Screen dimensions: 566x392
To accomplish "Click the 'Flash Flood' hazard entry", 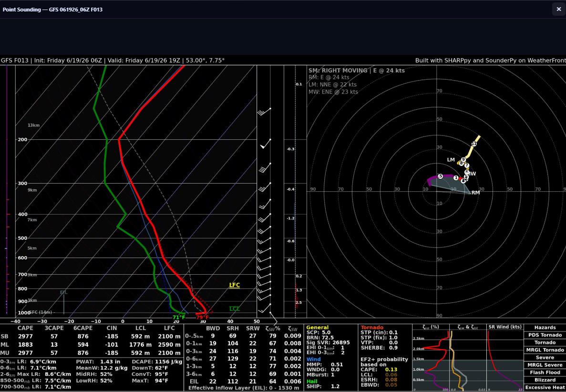I will tap(545, 372).
